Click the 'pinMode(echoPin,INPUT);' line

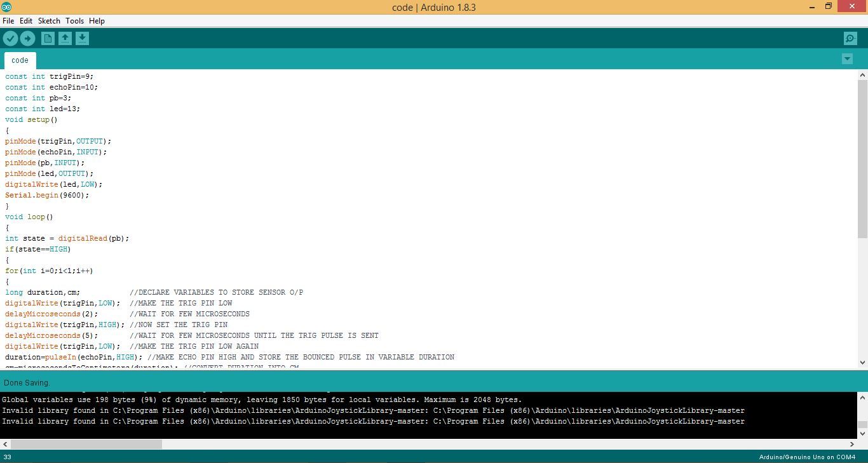click(x=56, y=152)
